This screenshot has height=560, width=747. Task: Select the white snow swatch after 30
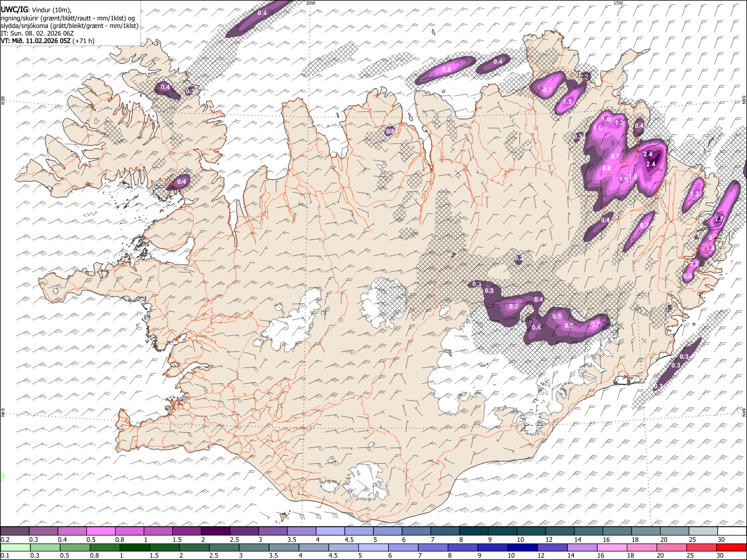tap(731, 531)
